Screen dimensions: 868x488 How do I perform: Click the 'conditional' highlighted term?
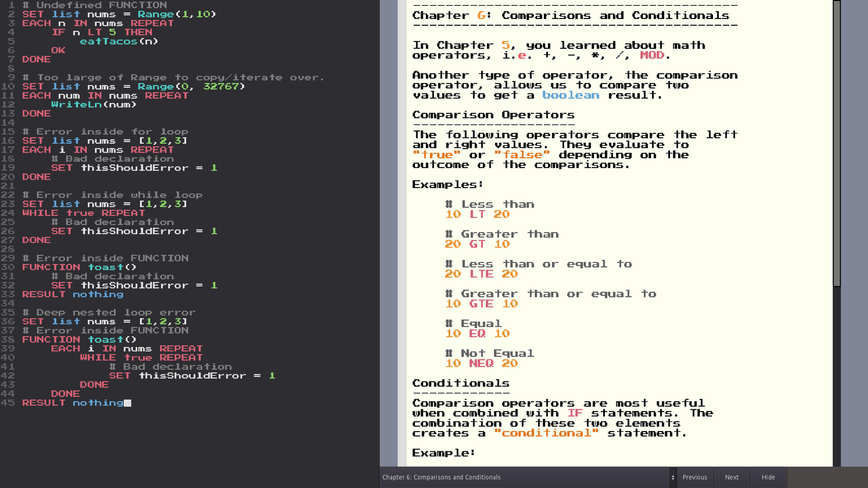pos(546,433)
